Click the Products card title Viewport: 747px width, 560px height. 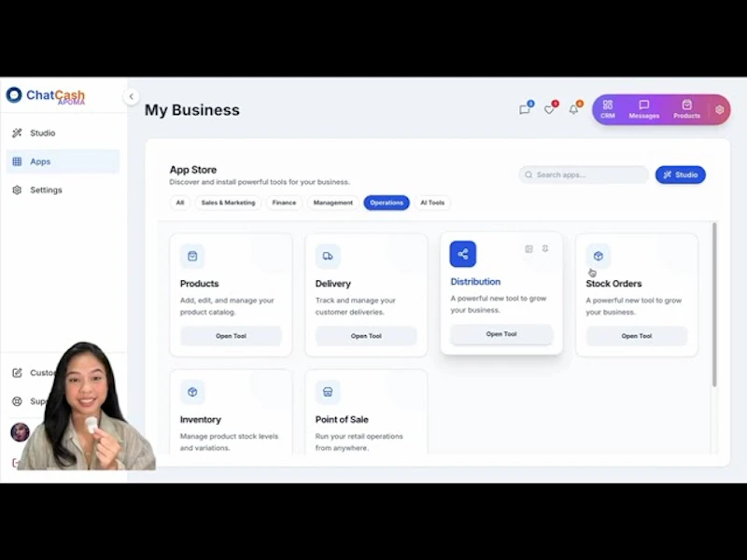coord(199,284)
